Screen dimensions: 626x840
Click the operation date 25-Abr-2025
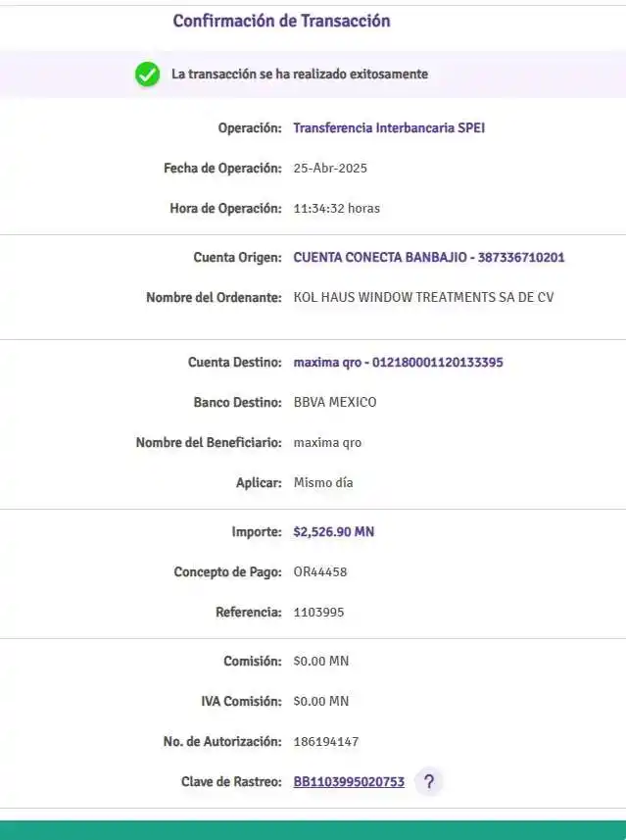click(x=330, y=169)
